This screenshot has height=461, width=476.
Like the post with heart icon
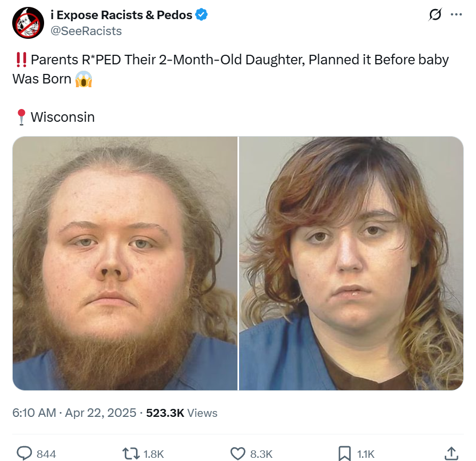237,454
